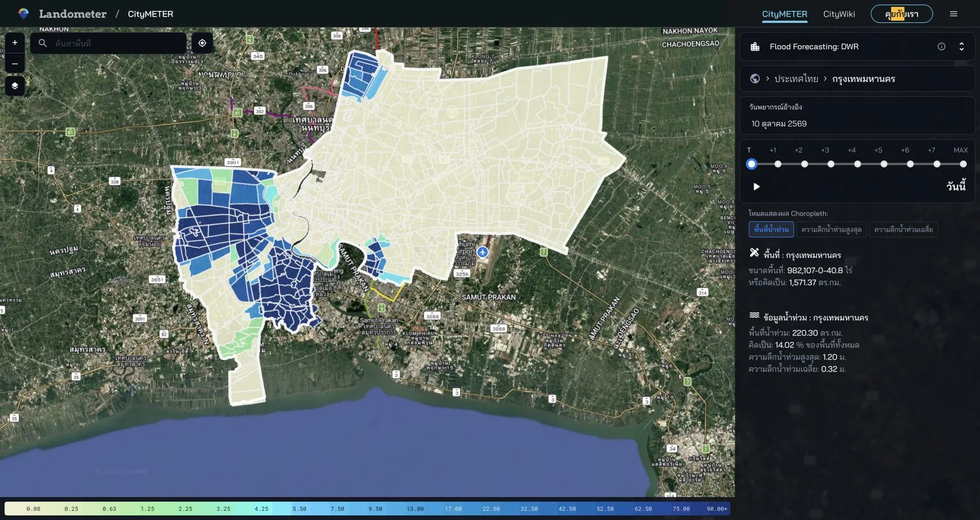This screenshot has width=980, height=520.
Task: Switch to the CityWiki tab
Action: tap(839, 14)
